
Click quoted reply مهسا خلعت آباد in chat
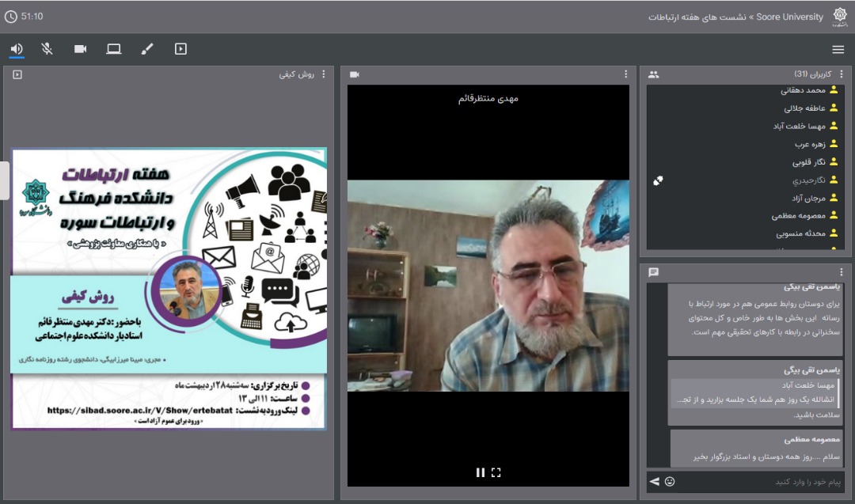pos(755,393)
